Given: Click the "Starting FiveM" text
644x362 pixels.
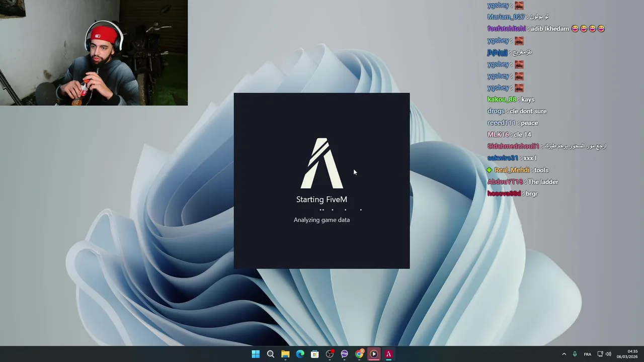Looking at the screenshot, I should (321, 200).
